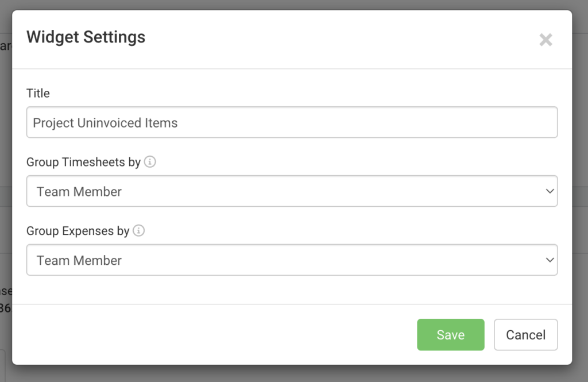
Task: Click the Title field label
Action: click(38, 92)
